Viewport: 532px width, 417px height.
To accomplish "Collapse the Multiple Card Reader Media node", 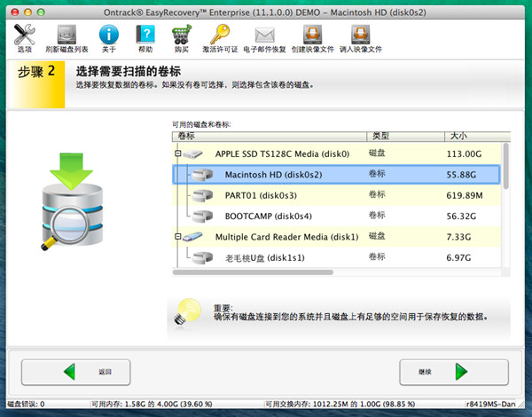I will point(177,237).
